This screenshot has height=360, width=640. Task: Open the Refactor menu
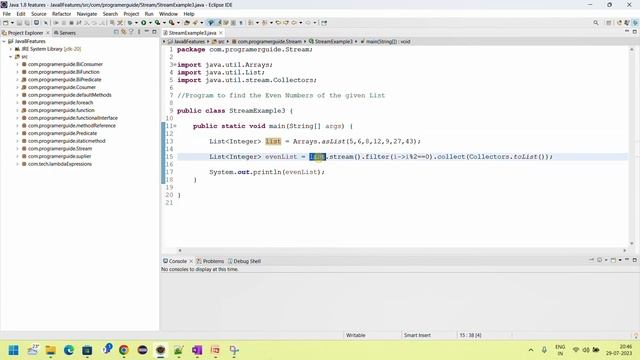pos(62,14)
